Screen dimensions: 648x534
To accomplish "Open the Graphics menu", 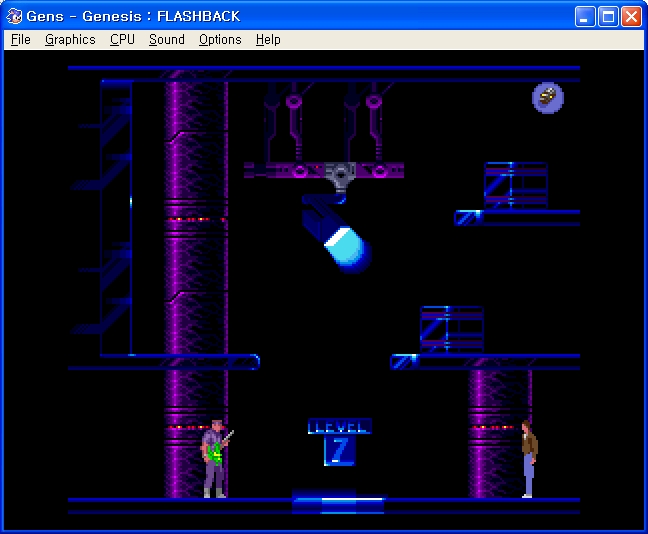I will point(70,39).
